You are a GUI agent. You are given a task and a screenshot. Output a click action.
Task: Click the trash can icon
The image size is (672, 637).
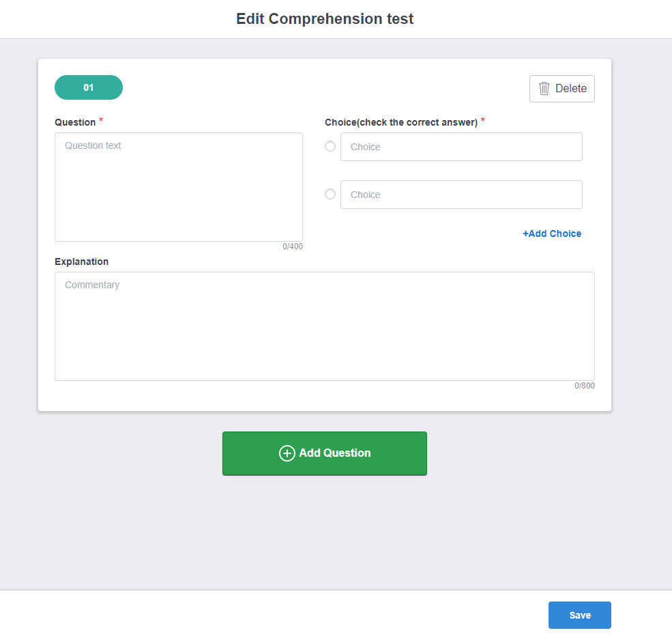click(x=544, y=89)
